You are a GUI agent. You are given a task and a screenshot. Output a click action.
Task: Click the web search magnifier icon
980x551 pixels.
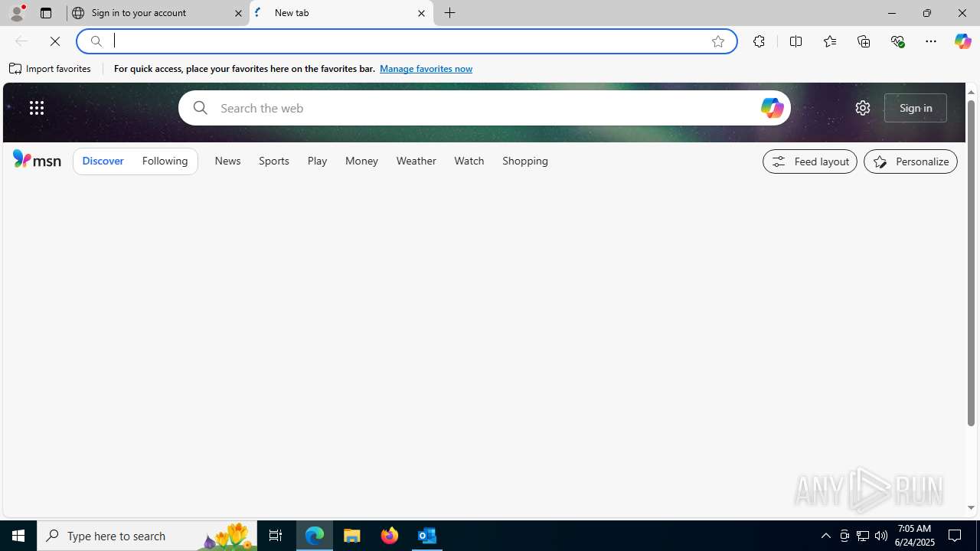[200, 108]
